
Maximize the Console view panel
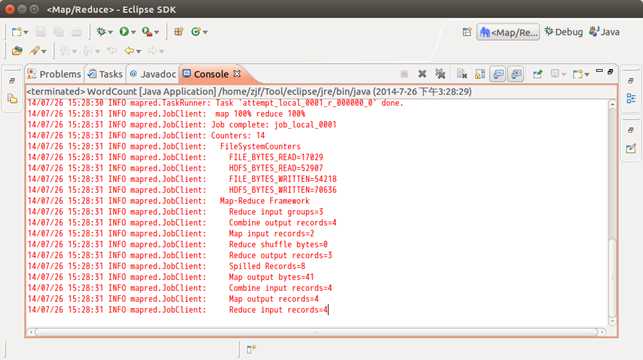pos(610,71)
